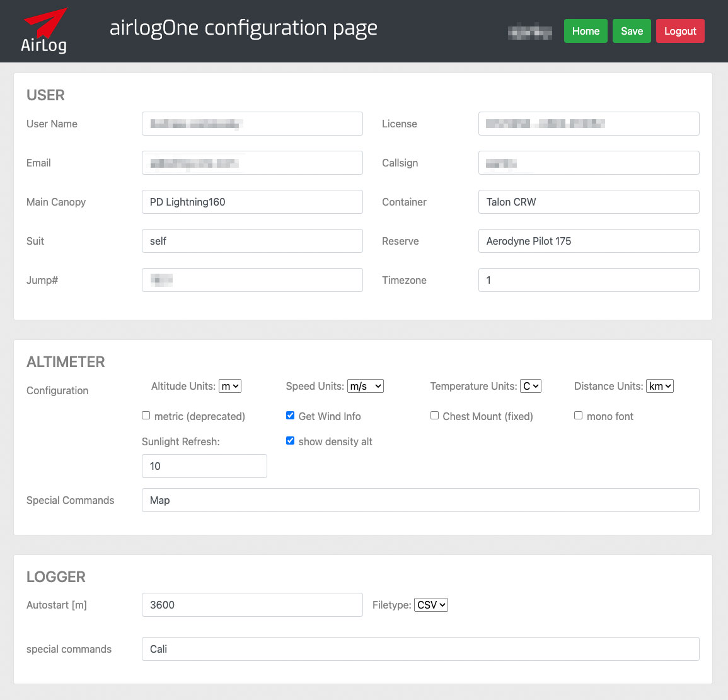The width and height of the screenshot is (728, 700).
Task: Click into the Main Canopy field
Action: (x=252, y=202)
